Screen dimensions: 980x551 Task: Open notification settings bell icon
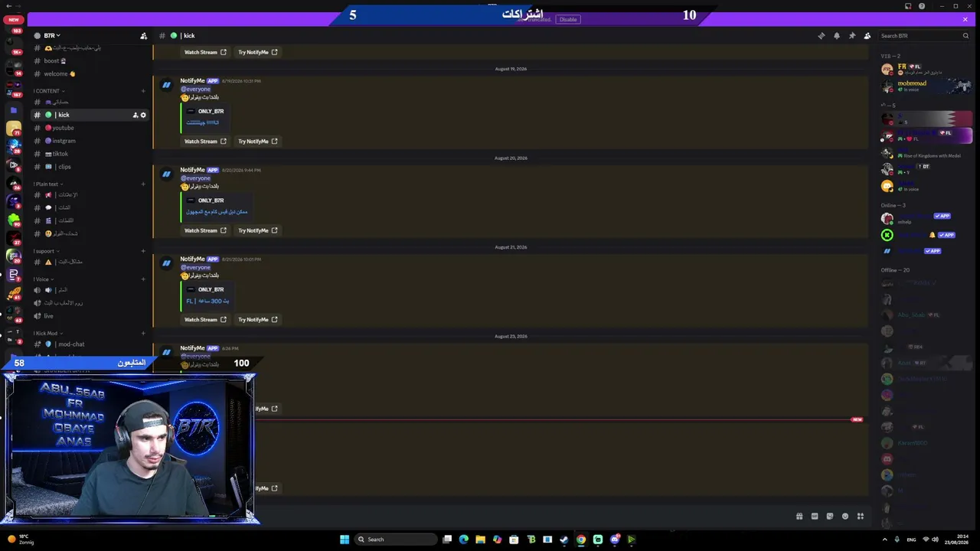837,36
